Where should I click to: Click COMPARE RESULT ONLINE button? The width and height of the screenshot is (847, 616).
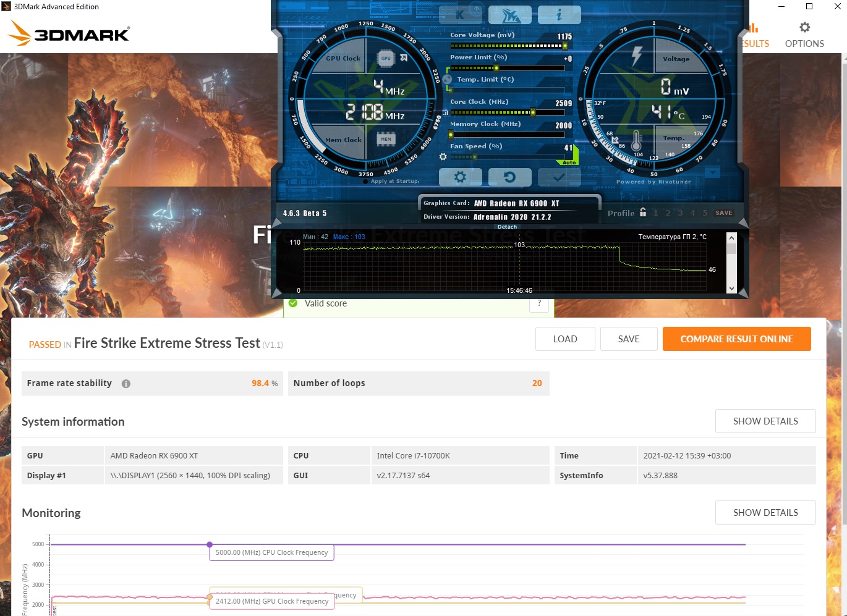click(736, 339)
